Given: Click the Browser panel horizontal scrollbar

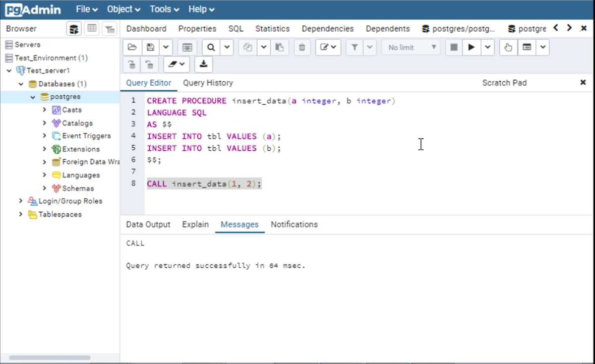Looking at the screenshot, I should tap(50, 358).
